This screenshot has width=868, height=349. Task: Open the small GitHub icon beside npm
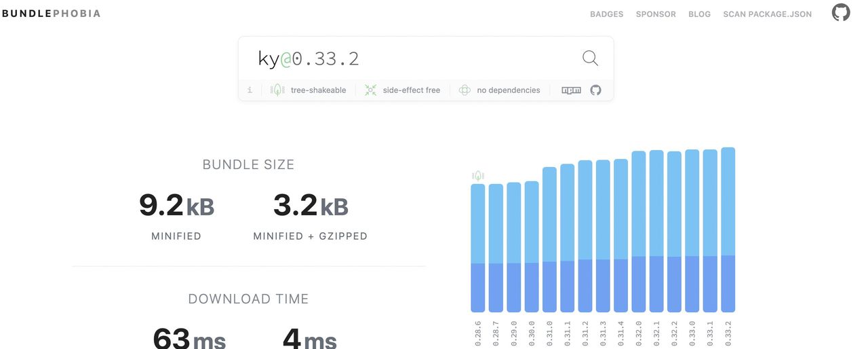[595, 90]
